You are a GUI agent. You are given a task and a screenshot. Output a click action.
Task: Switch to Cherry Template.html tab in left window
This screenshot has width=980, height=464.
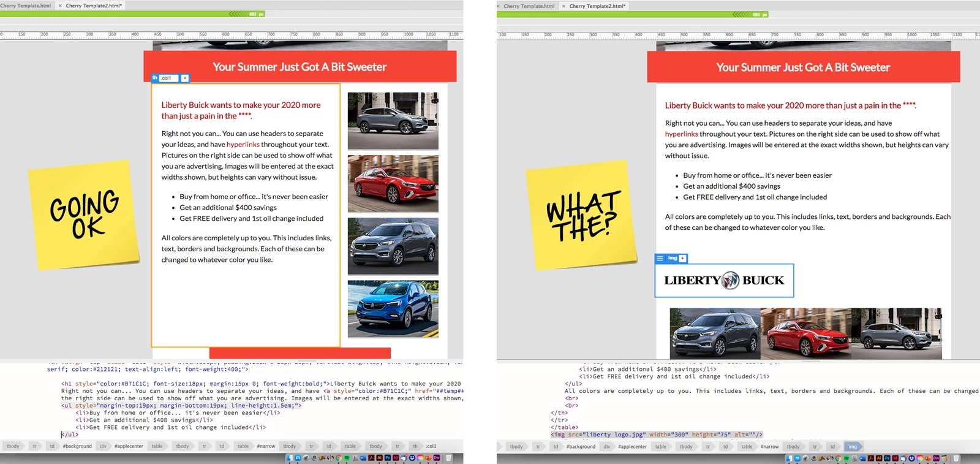click(26, 6)
